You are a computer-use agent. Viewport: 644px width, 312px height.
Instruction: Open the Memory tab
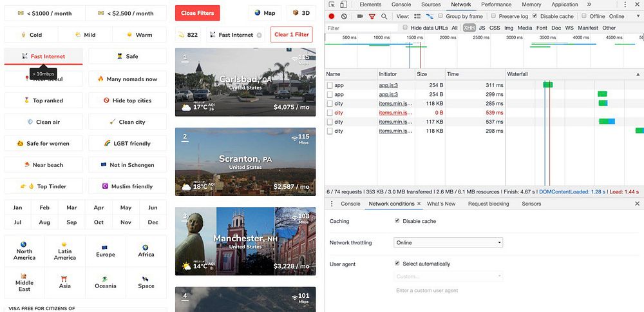[x=531, y=5]
